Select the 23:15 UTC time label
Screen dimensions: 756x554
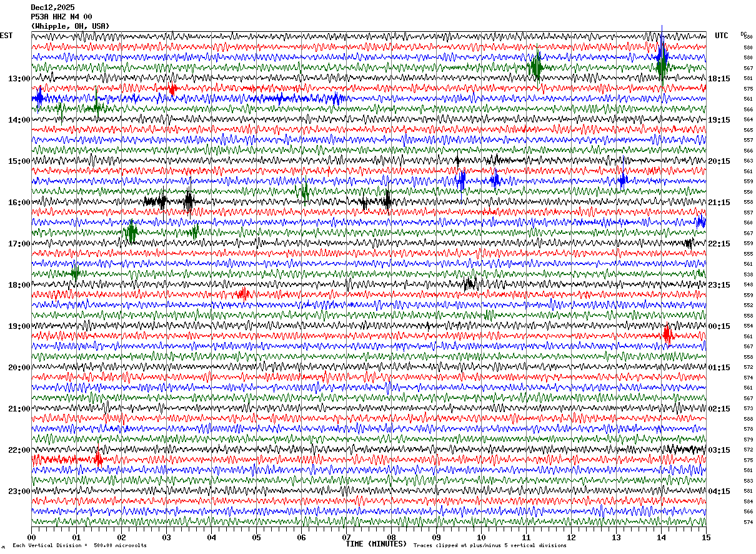[x=719, y=285]
